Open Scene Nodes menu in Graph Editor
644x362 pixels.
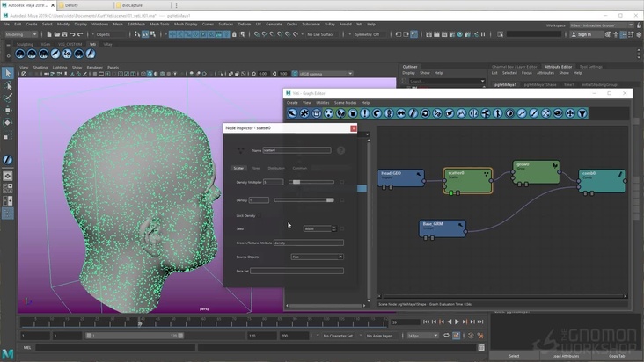tap(345, 103)
